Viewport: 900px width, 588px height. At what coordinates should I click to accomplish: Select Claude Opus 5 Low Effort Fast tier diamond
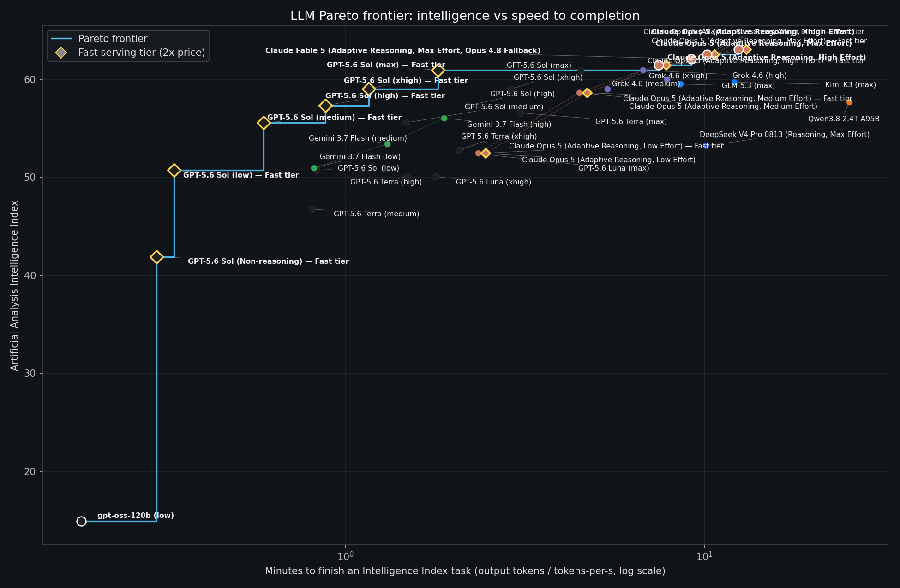(x=486, y=153)
